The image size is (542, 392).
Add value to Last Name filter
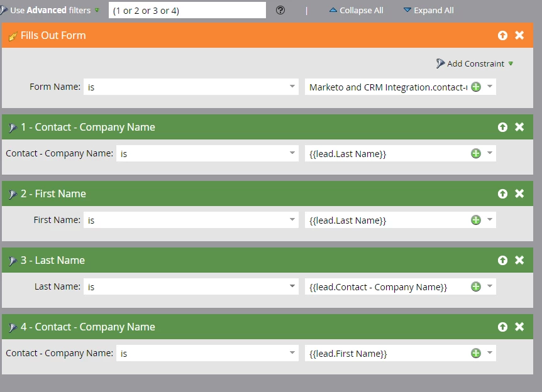coord(476,286)
